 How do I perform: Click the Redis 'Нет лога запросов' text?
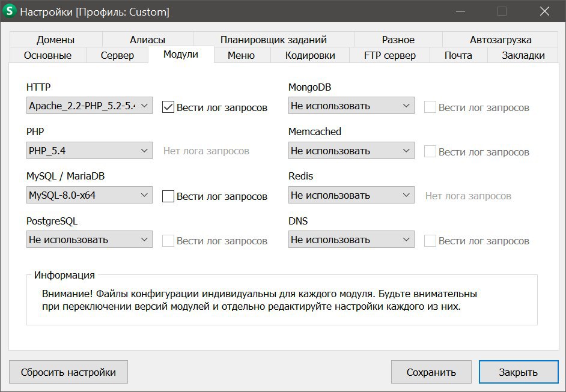coord(468,196)
